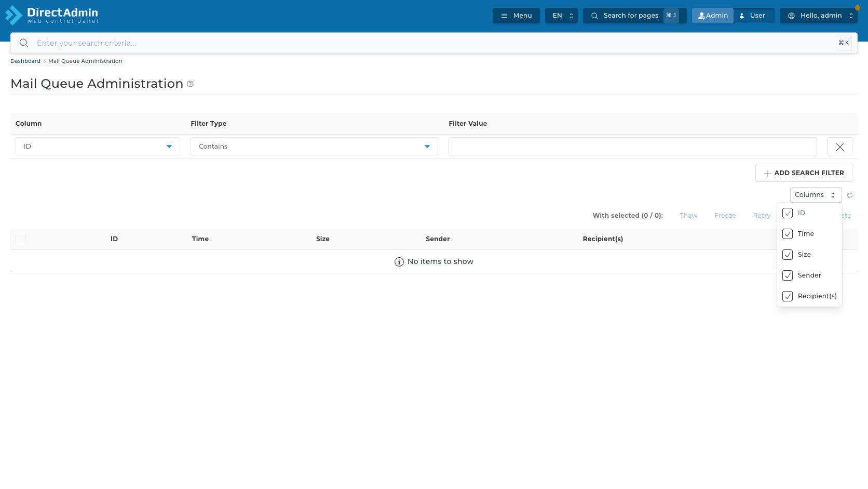Open the Filter Type dropdown Contains
868x489 pixels.
(x=314, y=147)
